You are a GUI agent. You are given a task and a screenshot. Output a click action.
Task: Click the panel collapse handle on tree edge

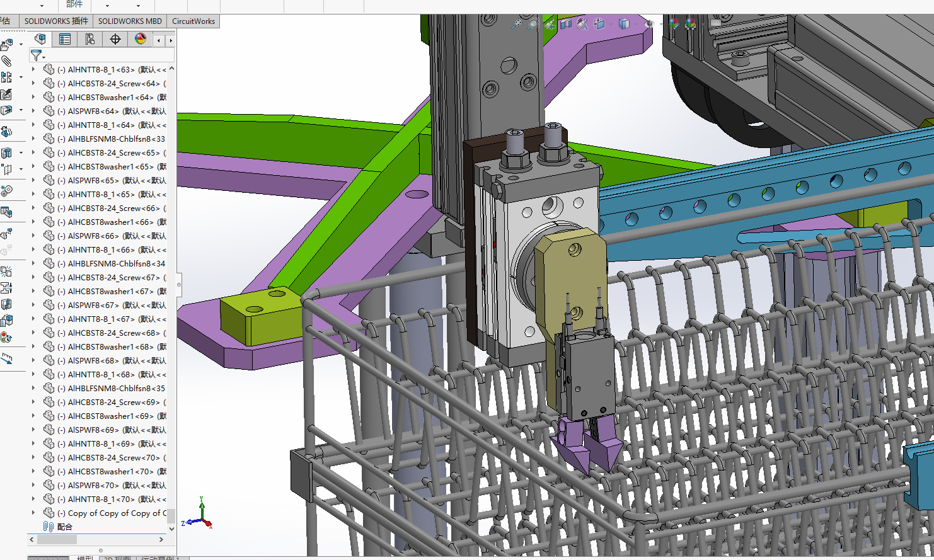point(179,284)
